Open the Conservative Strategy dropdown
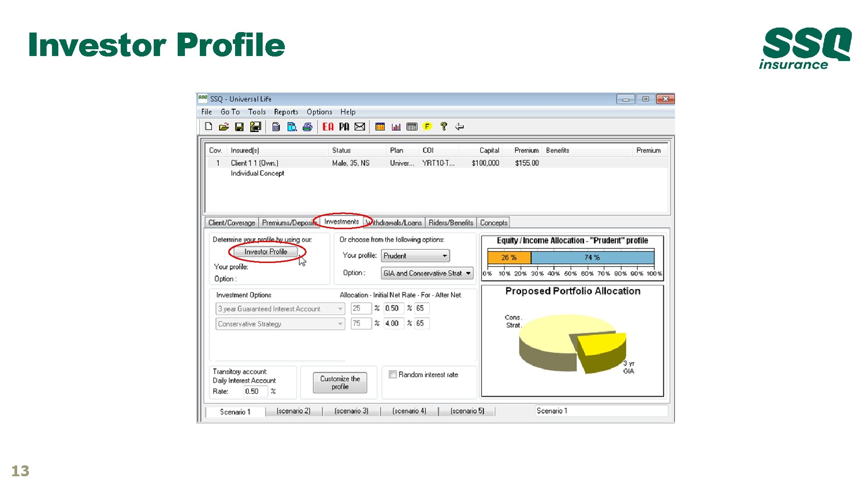This screenshot has width=868, height=488. pyautogui.click(x=280, y=324)
